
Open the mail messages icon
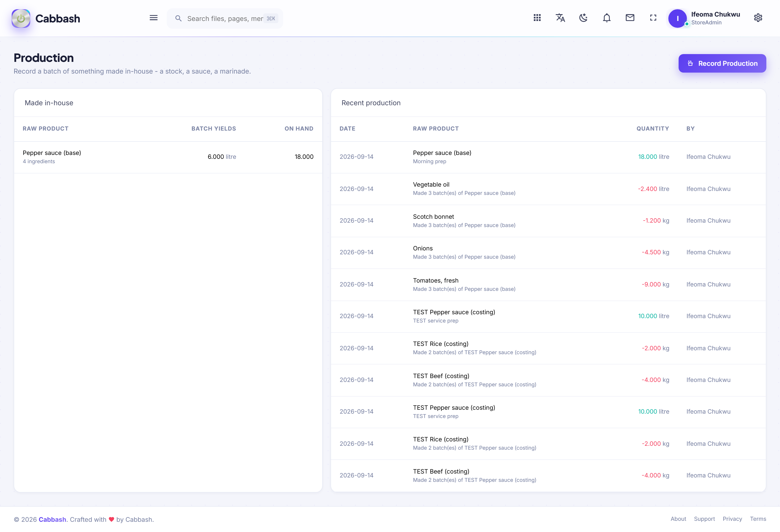[630, 18]
